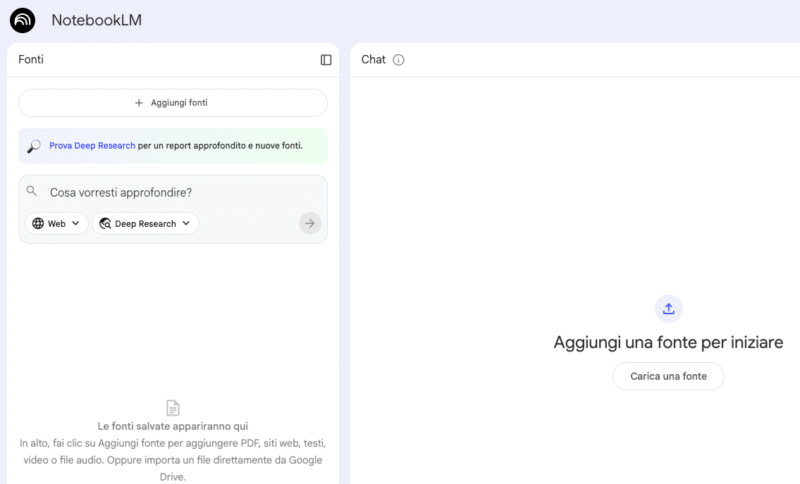Click the chevron arrow beside Deep Research

point(186,224)
